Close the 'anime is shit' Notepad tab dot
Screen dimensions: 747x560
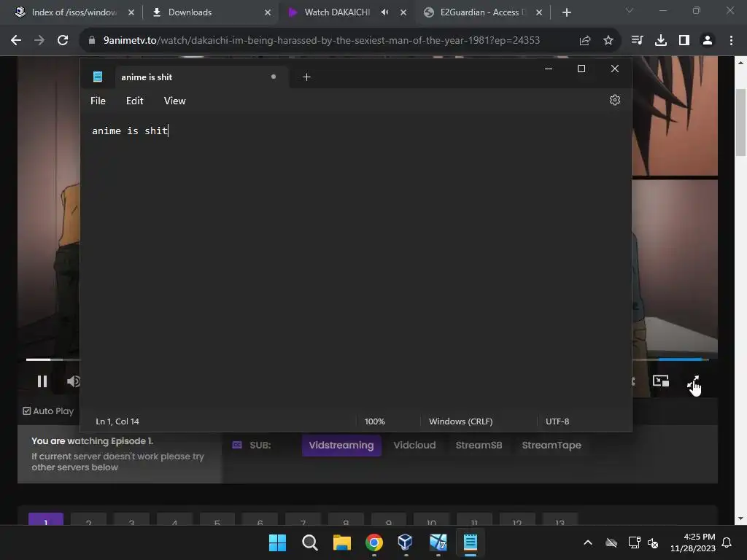274,77
